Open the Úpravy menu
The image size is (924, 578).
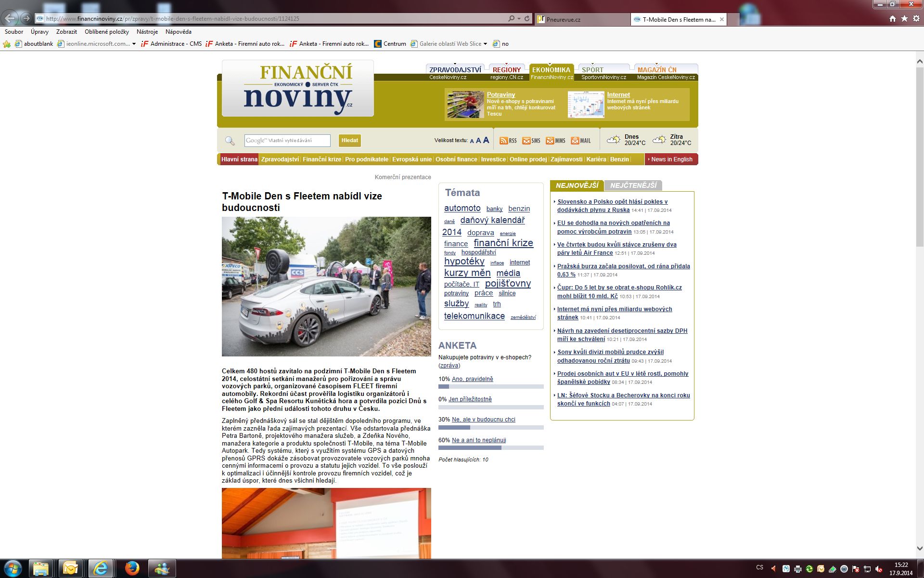pos(39,32)
